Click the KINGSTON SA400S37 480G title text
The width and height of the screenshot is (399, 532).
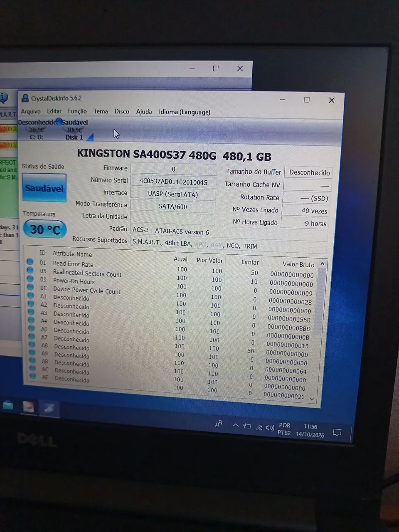tap(147, 154)
